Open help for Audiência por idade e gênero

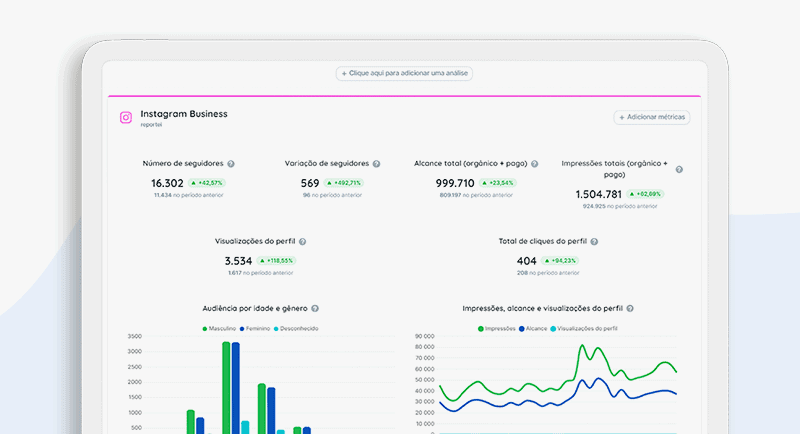coord(315,309)
